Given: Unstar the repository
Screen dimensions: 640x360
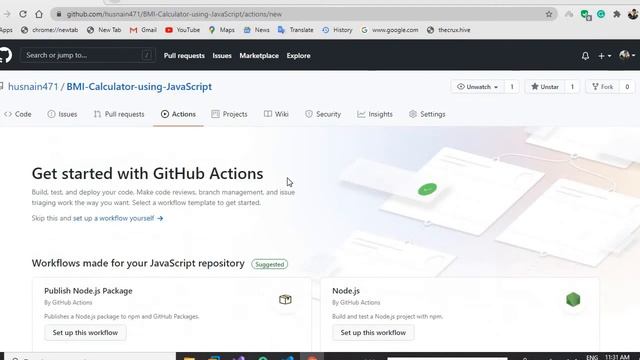Looking at the screenshot, I should pos(545,87).
